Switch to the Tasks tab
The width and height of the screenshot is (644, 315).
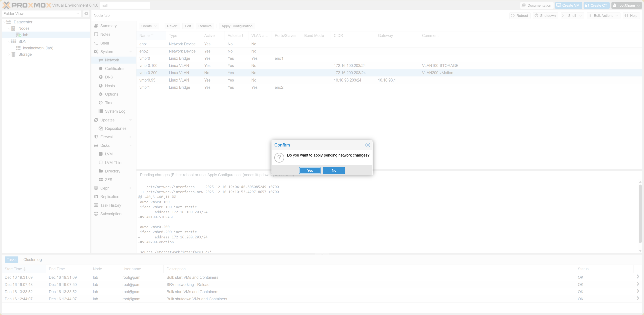point(11,259)
